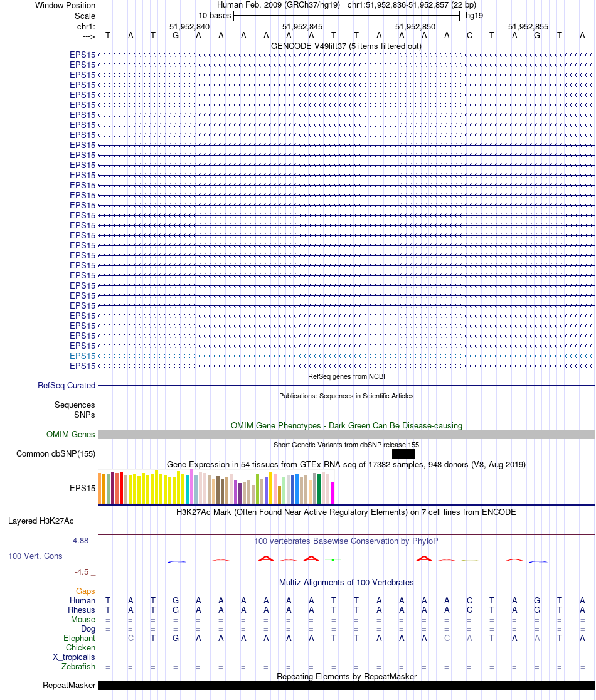The width and height of the screenshot is (596, 700).
Task: Click the X_tropicalis species row label
Action: (x=73, y=657)
